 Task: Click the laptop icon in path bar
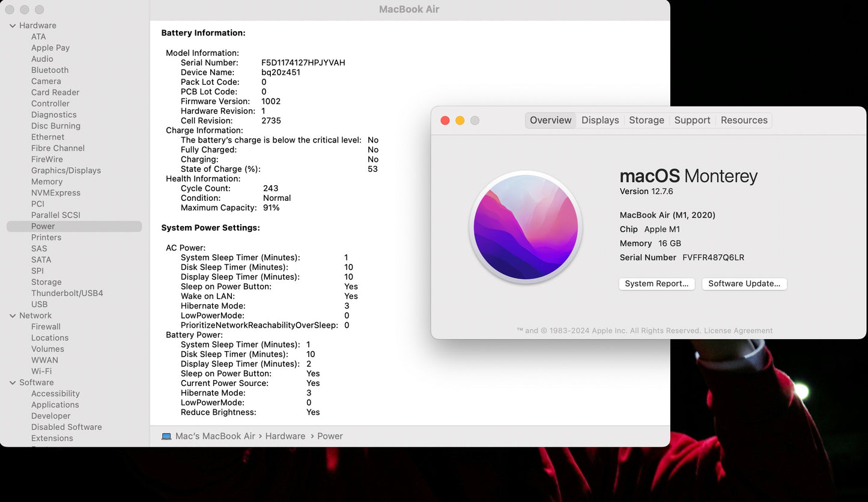click(166, 436)
